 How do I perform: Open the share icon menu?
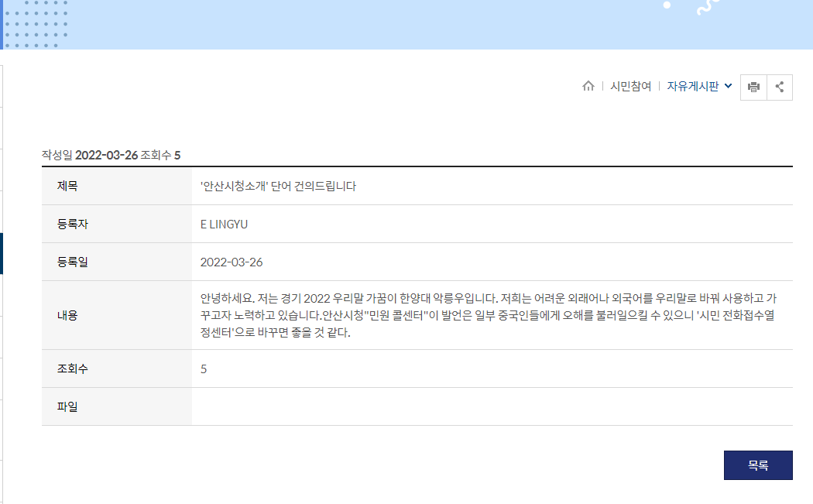780,87
